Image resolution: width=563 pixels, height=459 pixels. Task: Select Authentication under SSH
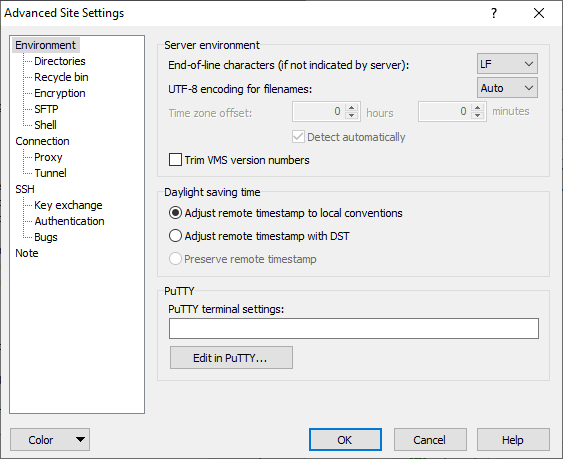click(x=69, y=221)
